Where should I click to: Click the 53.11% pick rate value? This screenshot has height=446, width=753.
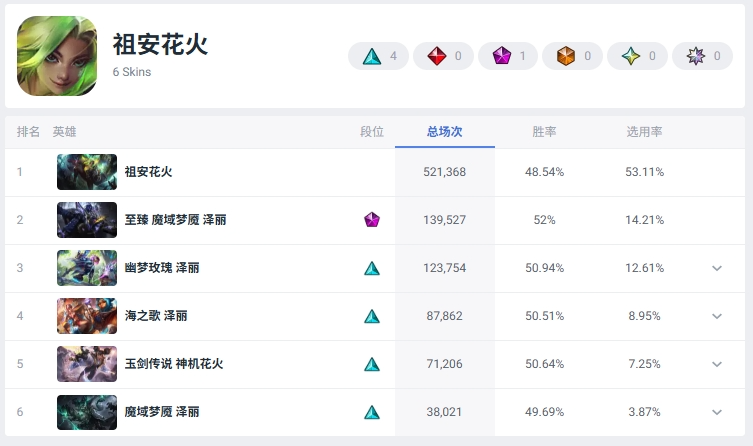click(x=644, y=172)
